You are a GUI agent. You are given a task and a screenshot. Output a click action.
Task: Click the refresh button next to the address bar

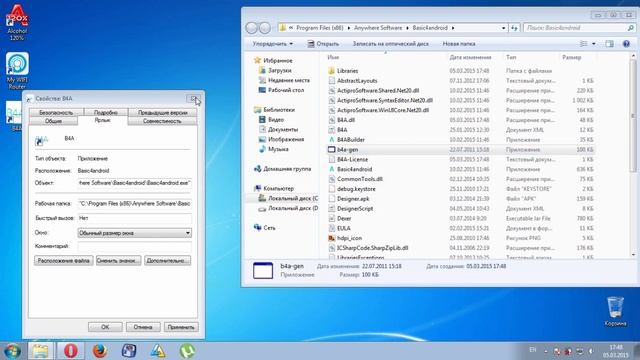point(514,28)
